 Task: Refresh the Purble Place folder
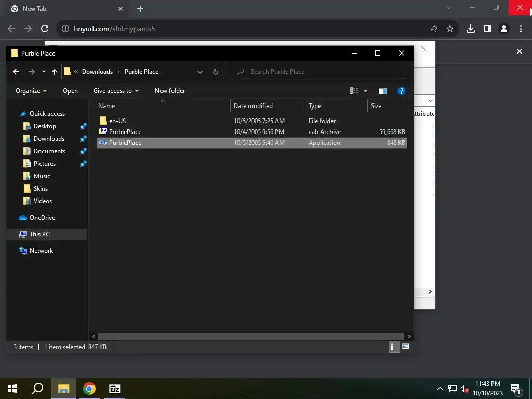215,72
